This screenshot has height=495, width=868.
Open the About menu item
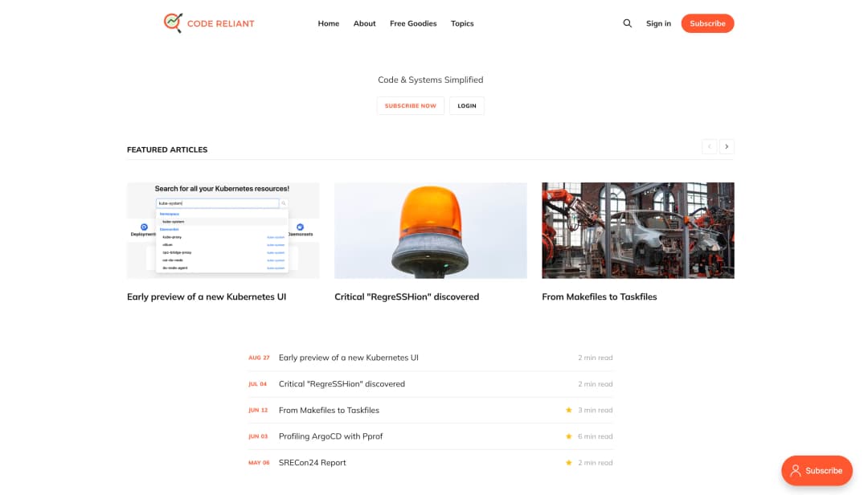(364, 23)
